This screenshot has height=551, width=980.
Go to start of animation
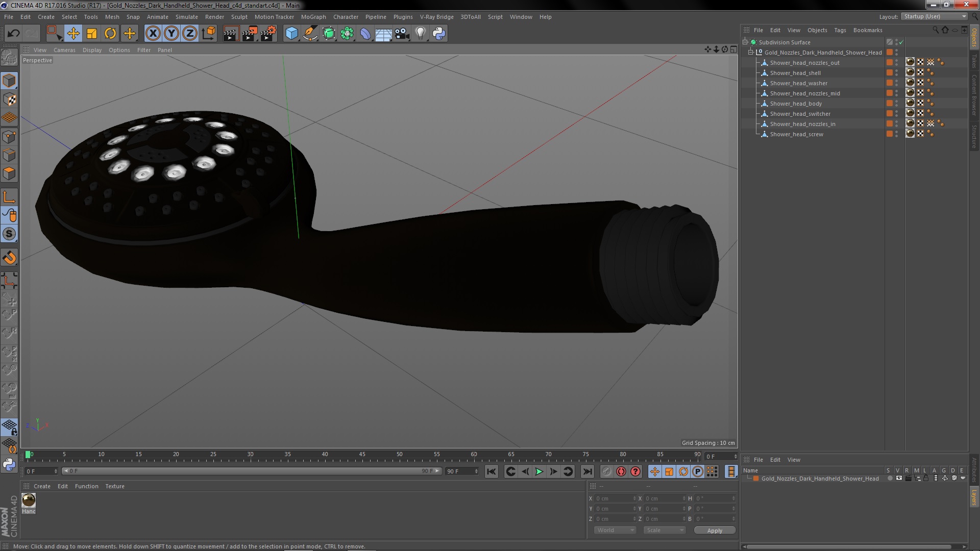491,471
